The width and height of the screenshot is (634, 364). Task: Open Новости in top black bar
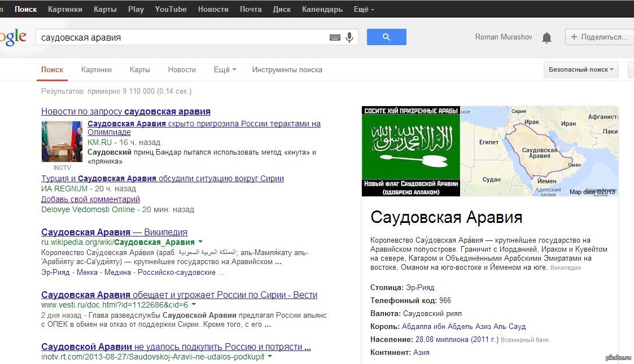click(x=213, y=9)
